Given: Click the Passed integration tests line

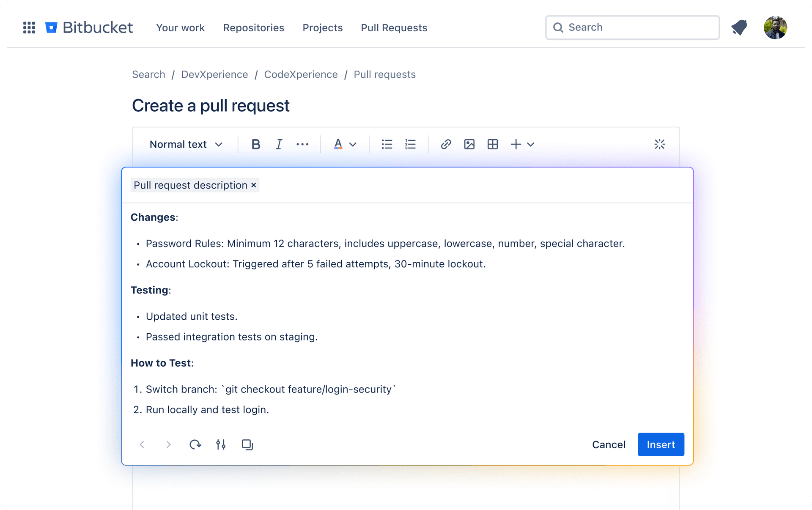Looking at the screenshot, I should coord(232,337).
